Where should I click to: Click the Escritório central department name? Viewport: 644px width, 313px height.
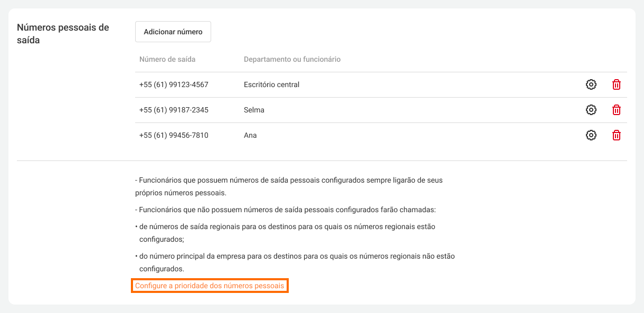(271, 84)
